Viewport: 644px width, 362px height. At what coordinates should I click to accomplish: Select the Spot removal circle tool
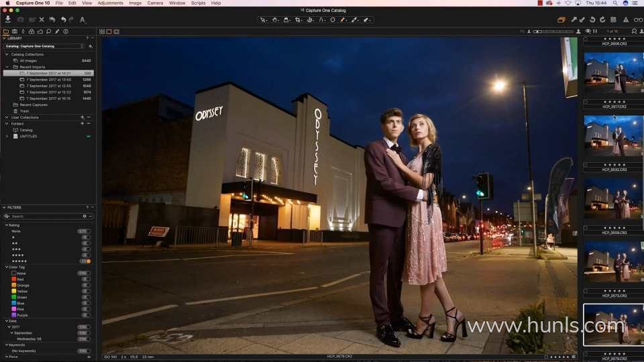332,19
